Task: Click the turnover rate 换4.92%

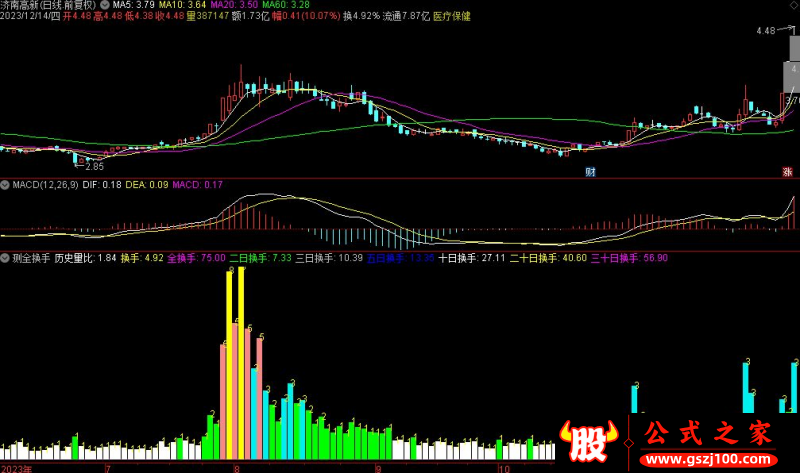Action: click(362, 16)
